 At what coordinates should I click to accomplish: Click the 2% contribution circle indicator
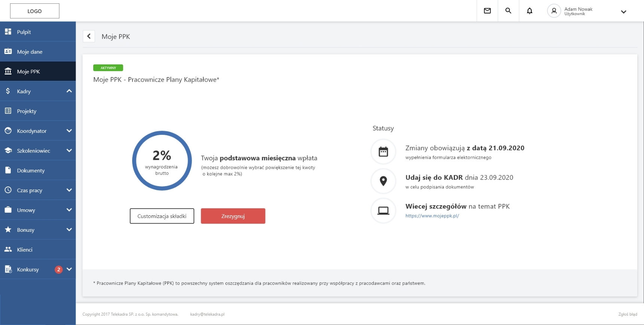point(162,161)
